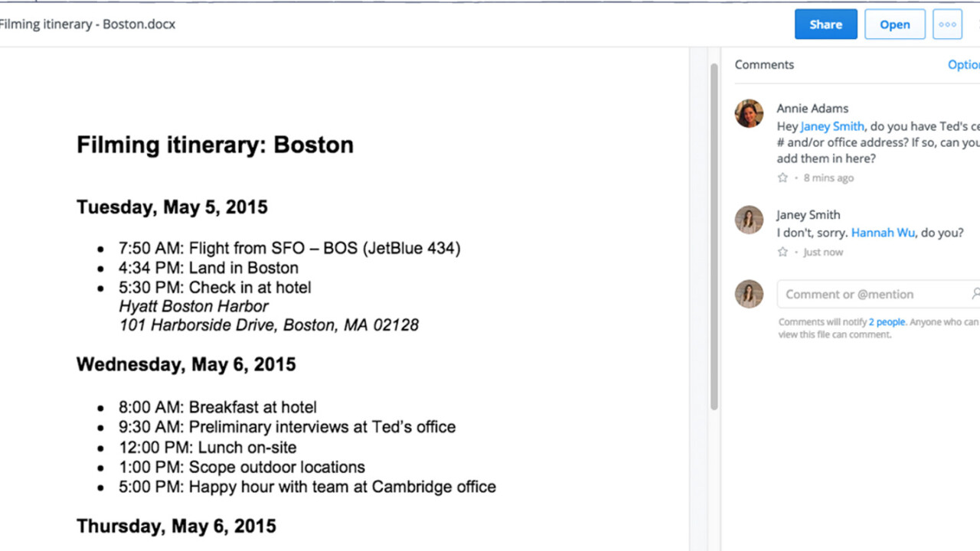Click the blue Share button
The image size is (980, 551).
coord(825,24)
